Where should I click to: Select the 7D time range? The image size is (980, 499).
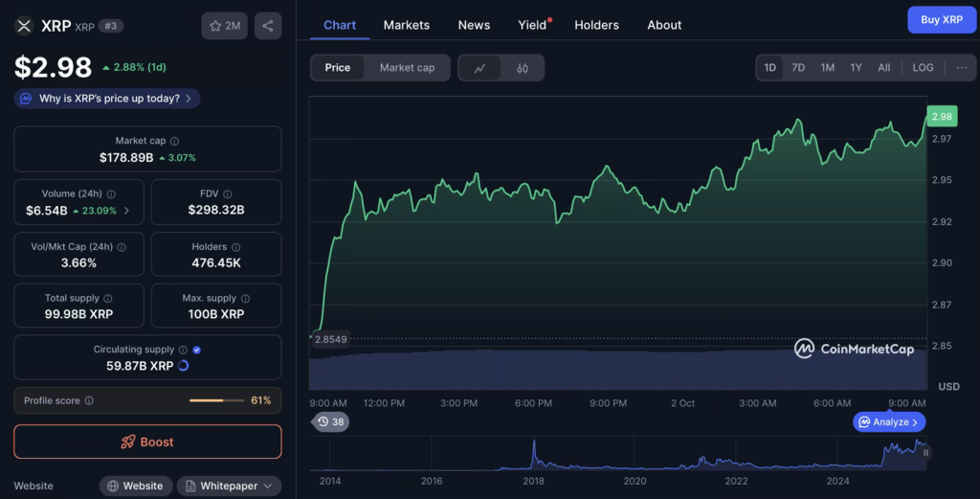point(798,68)
